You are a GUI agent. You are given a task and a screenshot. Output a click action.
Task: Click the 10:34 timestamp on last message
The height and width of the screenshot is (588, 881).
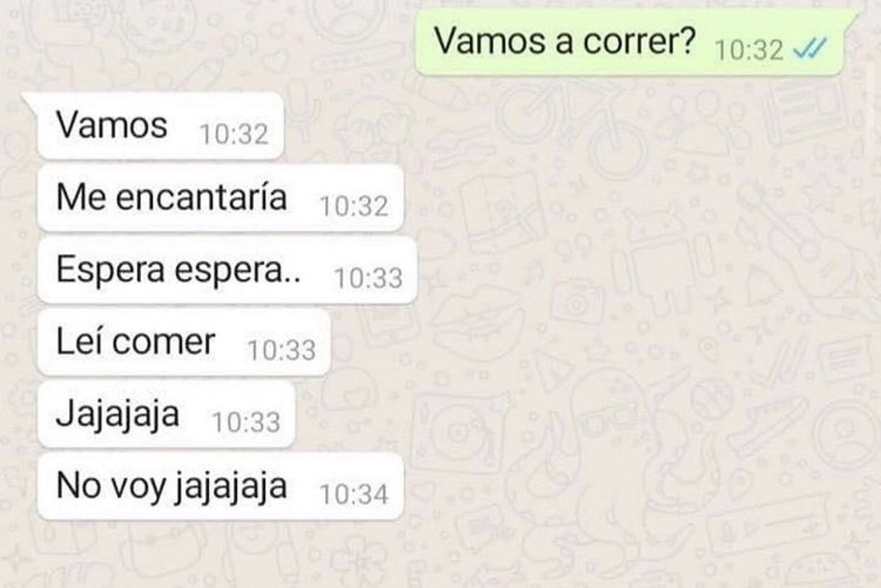tap(355, 495)
